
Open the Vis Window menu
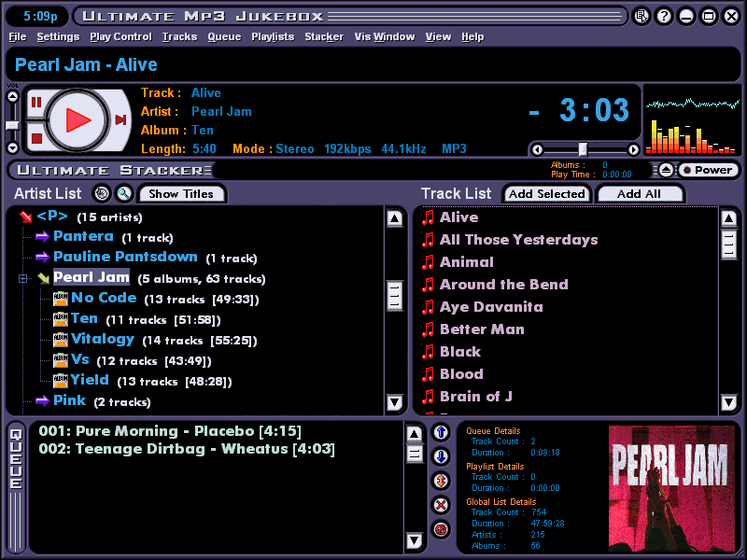pyautogui.click(x=385, y=36)
